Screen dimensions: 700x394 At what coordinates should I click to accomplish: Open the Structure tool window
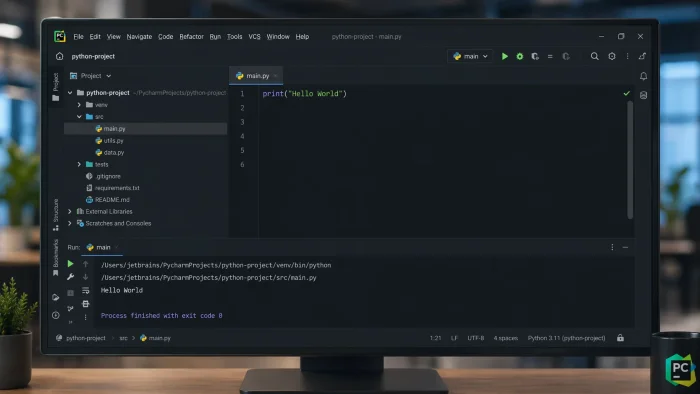click(56, 214)
